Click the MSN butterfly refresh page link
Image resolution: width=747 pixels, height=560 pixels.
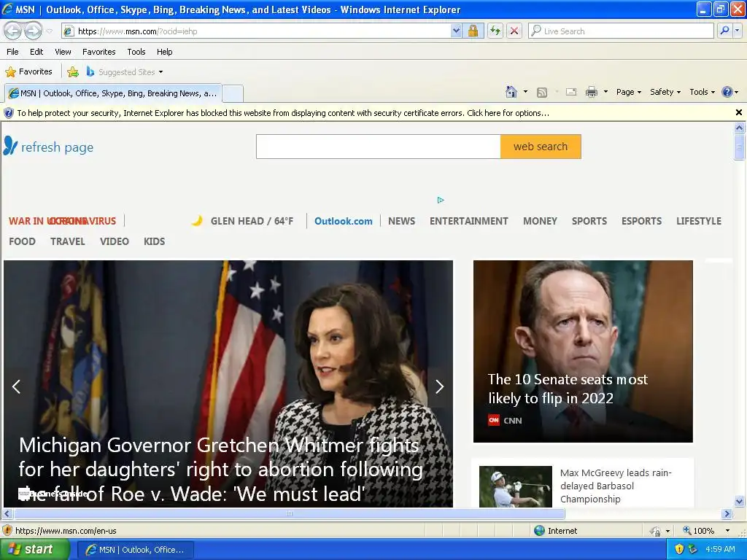pos(49,147)
